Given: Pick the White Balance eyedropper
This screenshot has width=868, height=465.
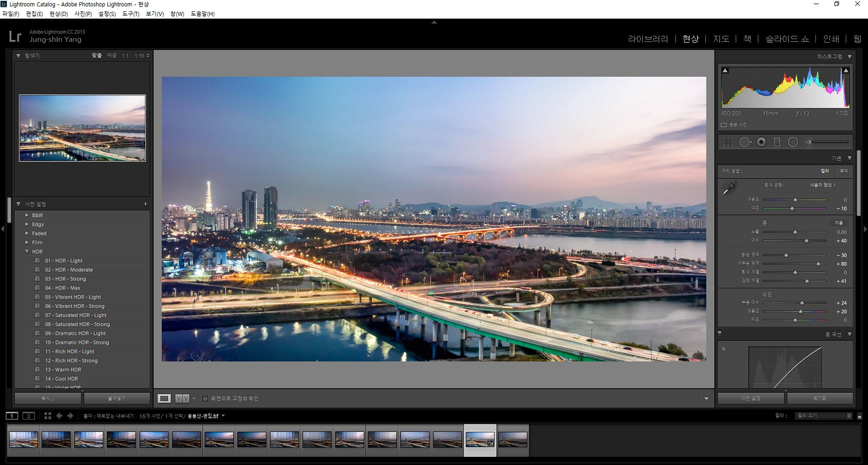Looking at the screenshot, I should tap(730, 189).
